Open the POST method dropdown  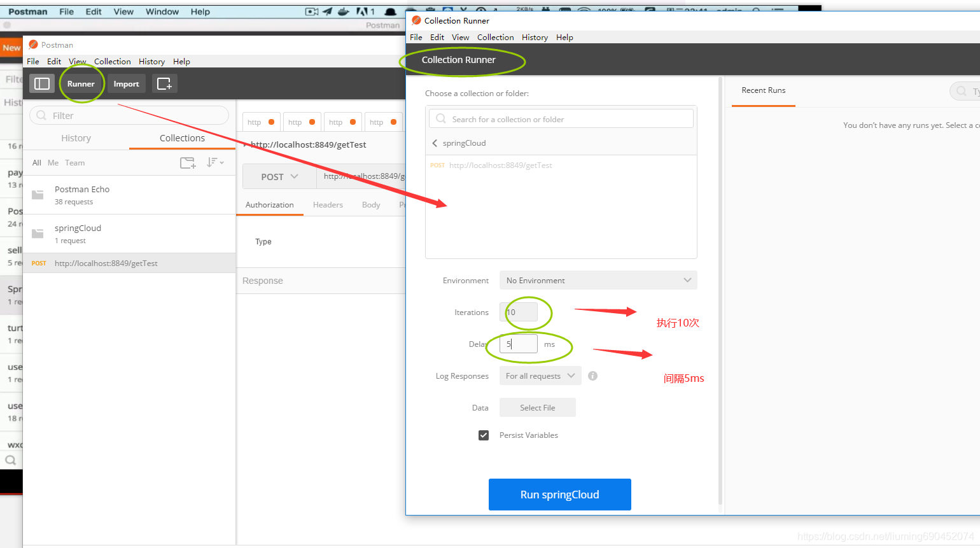[279, 176]
